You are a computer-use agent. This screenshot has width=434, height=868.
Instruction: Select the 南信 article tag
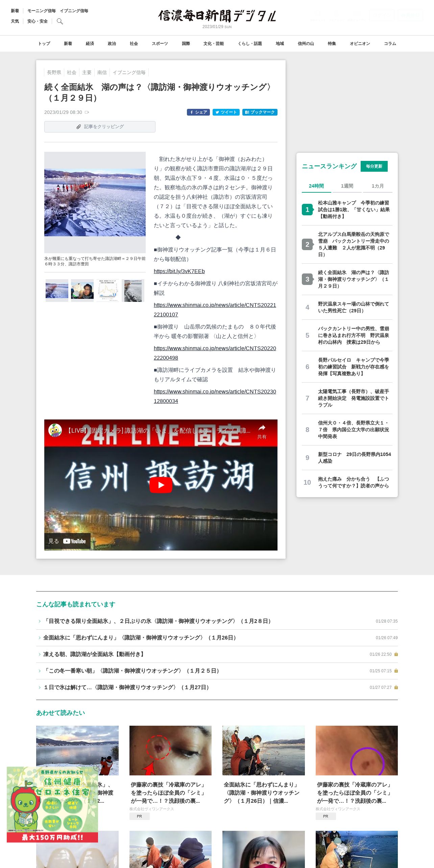(x=102, y=72)
